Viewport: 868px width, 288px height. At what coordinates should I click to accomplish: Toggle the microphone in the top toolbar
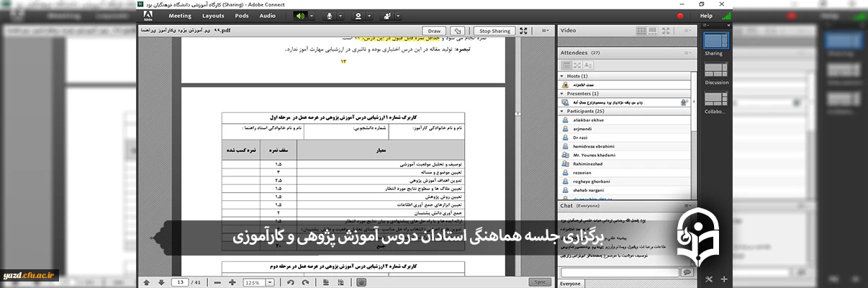click(x=330, y=15)
